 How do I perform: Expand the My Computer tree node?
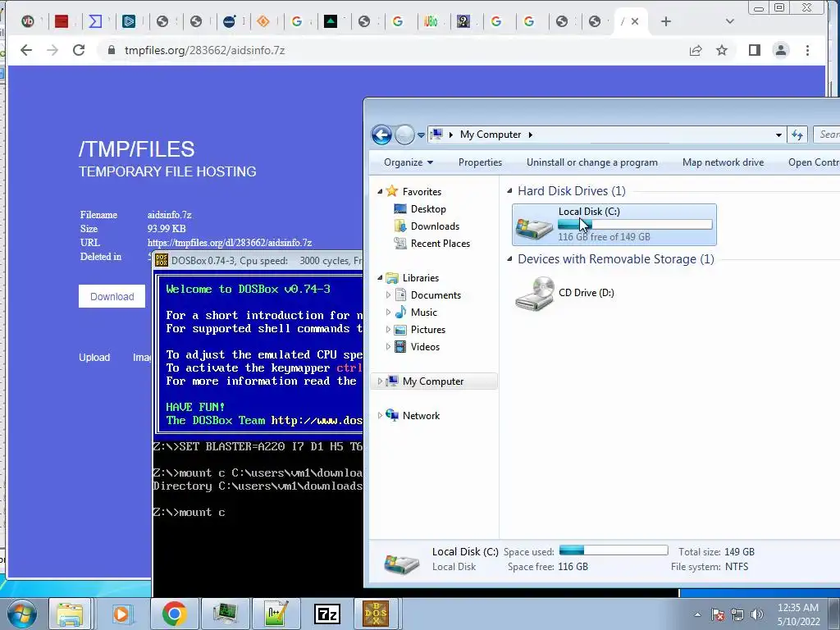coord(380,381)
